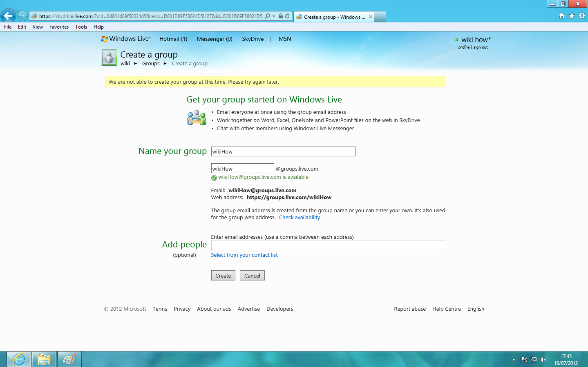The image size is (588, 367).
Task: Click the group email address prefix field
Action: pyautogui.click(x=242, y=168)
